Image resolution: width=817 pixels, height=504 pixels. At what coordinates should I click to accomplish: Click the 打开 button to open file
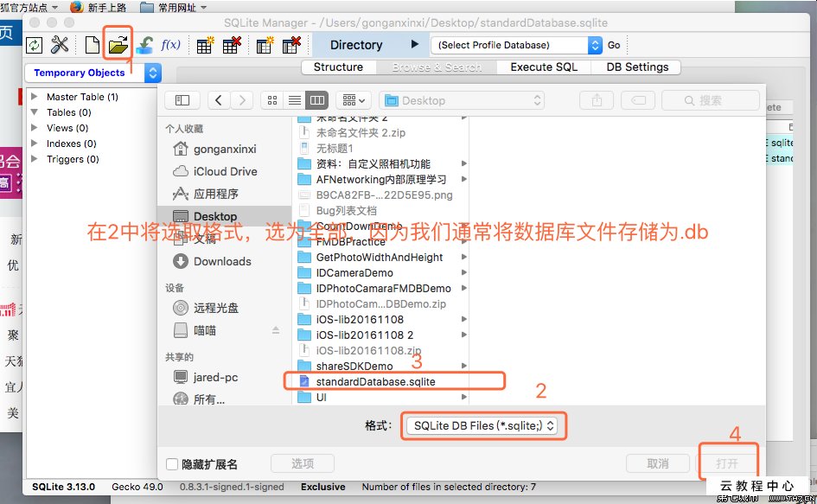tap(730, 461)
